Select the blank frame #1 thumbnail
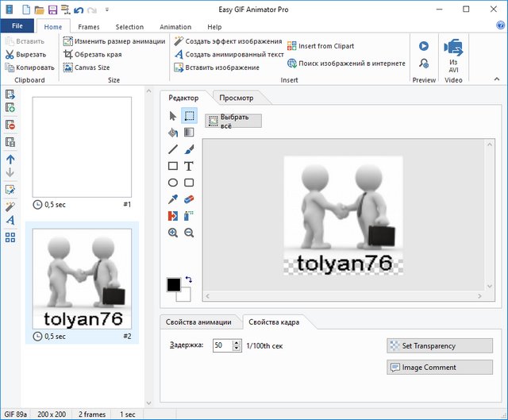The height and width of the screenshot is (420, 508). click(82, 146)
